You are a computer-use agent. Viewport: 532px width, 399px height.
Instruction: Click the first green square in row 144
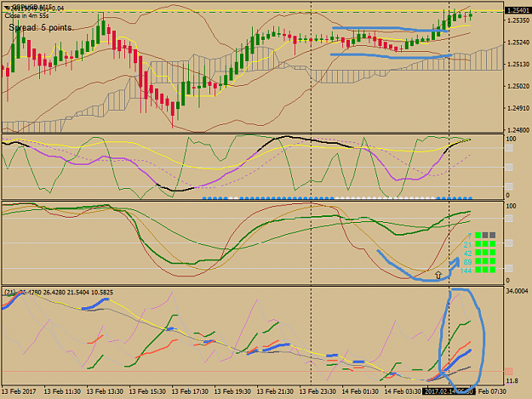tap(478, 270)
